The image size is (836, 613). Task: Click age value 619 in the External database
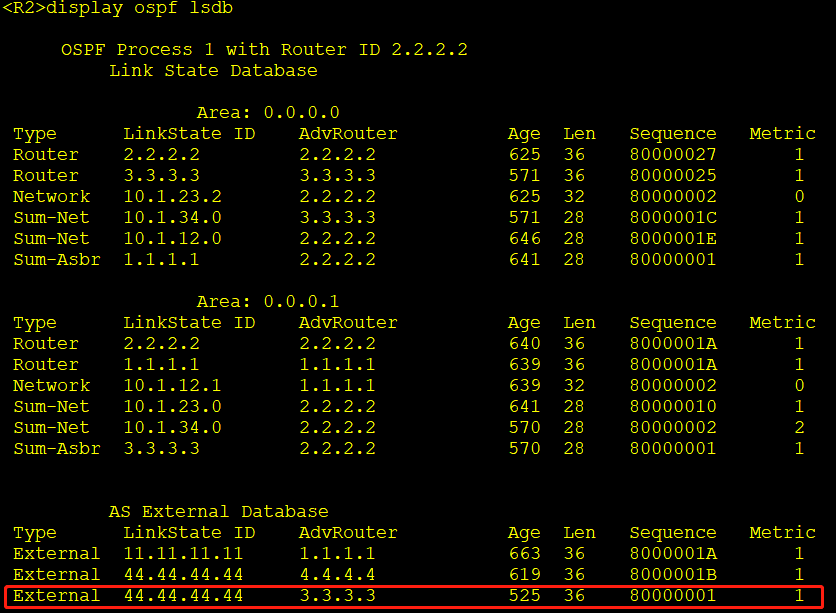[x=525, y=575]
